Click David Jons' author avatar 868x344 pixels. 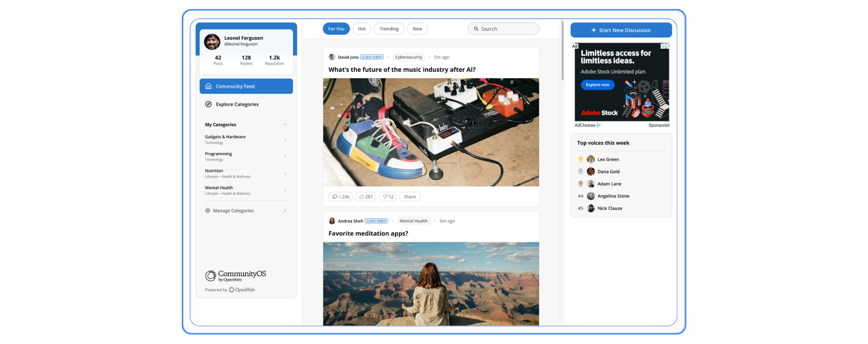(332, 57)
